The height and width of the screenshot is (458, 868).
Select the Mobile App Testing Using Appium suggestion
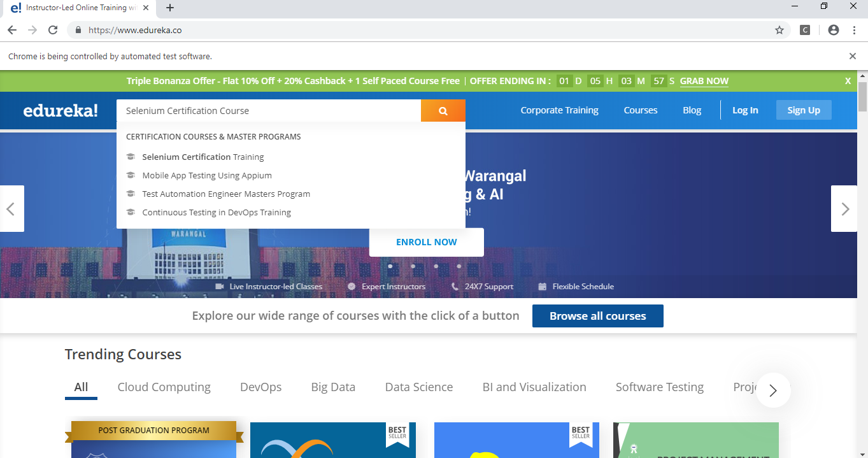(x=206, y=175)
